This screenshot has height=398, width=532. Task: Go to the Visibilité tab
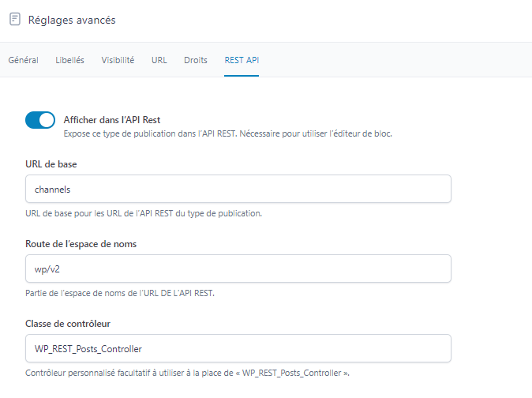[x=118, y=60]
